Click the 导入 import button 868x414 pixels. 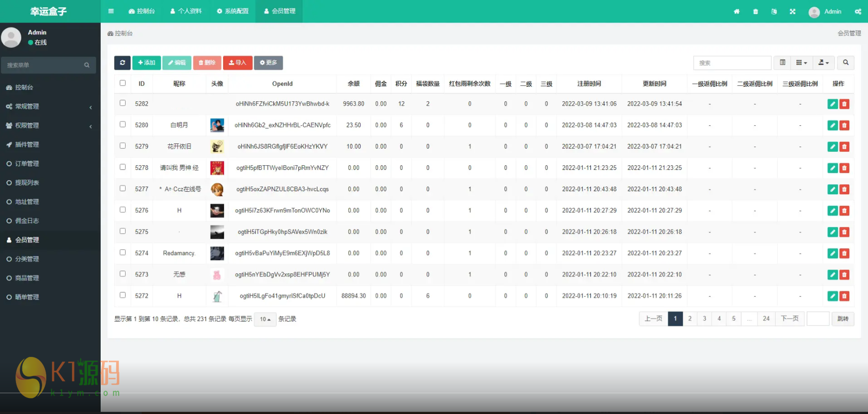click(x=238, y=62)
